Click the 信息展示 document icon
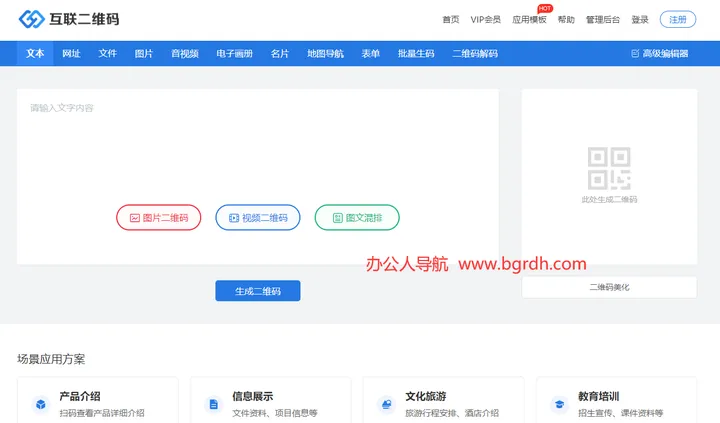The height and width of the screenshot is (423, 720). click(214, 404)
